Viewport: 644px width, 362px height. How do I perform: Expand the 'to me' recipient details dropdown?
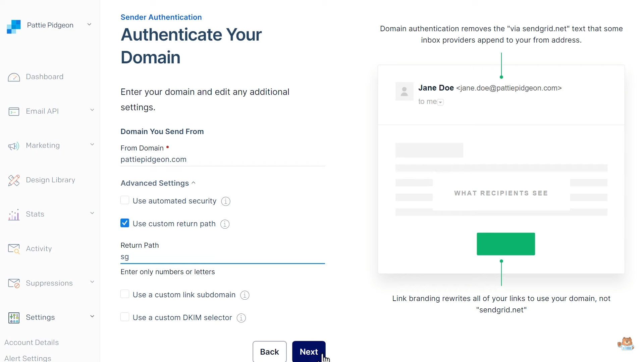[440, 102]
